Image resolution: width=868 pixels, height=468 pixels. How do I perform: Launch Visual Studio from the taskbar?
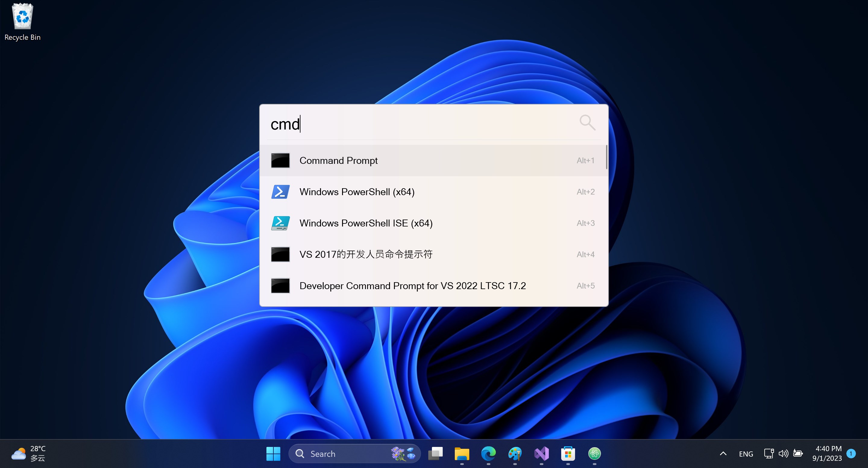tap(542, 454)
